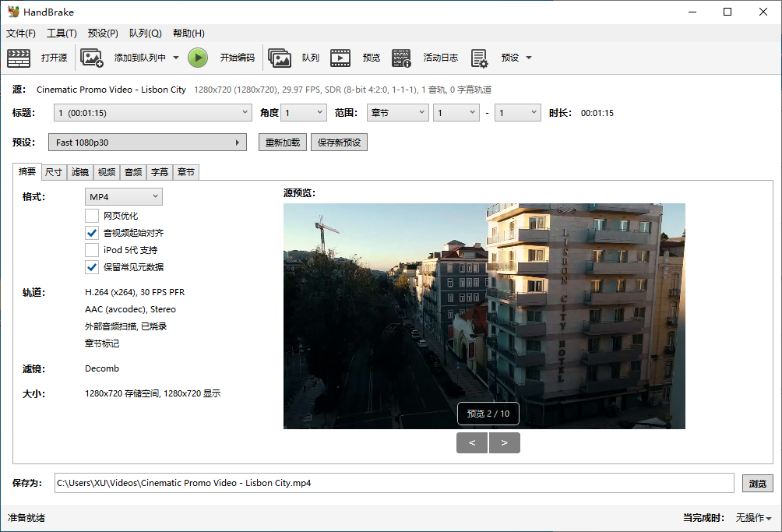Open the Queue icon in the toolbar
The height and width of the screenshot is (532, 782).
pos(280,58)
